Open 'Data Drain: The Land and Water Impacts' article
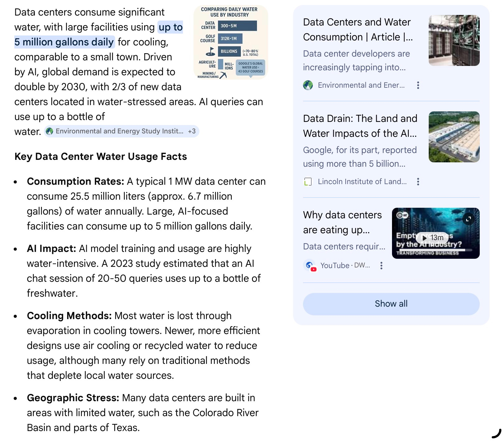This screenshot has height=441, width=504. click(360, 126)
